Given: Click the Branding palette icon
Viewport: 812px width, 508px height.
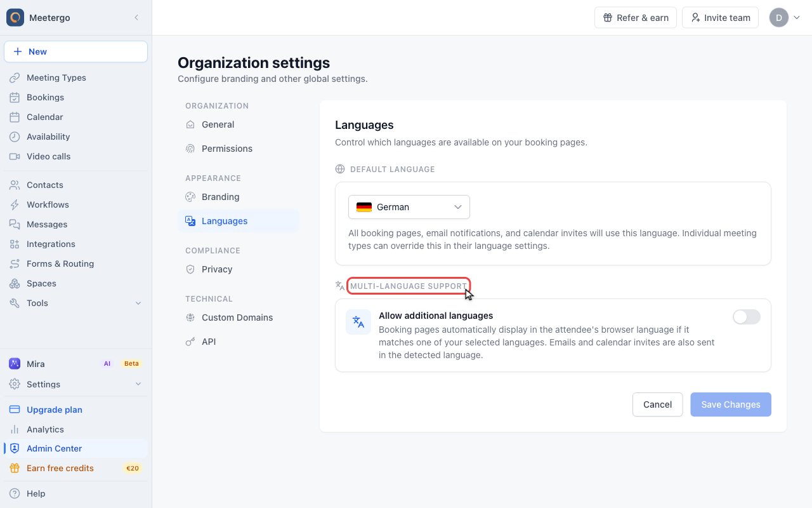Looking at the screenshot, I should (x=190, y=197).
